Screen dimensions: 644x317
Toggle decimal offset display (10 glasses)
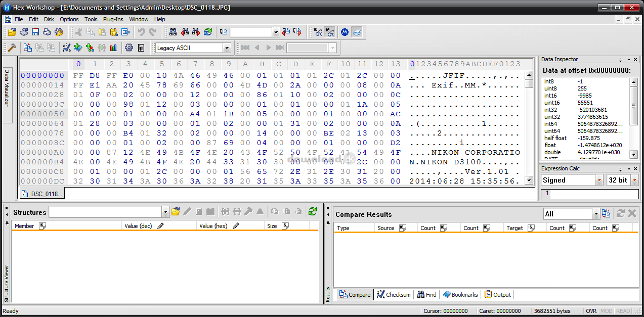[x=317, y=32]
